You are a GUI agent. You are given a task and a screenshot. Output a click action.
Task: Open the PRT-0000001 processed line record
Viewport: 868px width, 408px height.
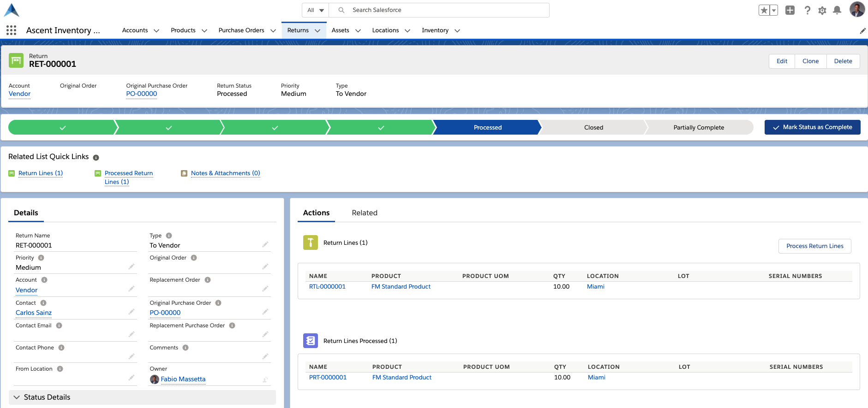(x=328, y=378)
